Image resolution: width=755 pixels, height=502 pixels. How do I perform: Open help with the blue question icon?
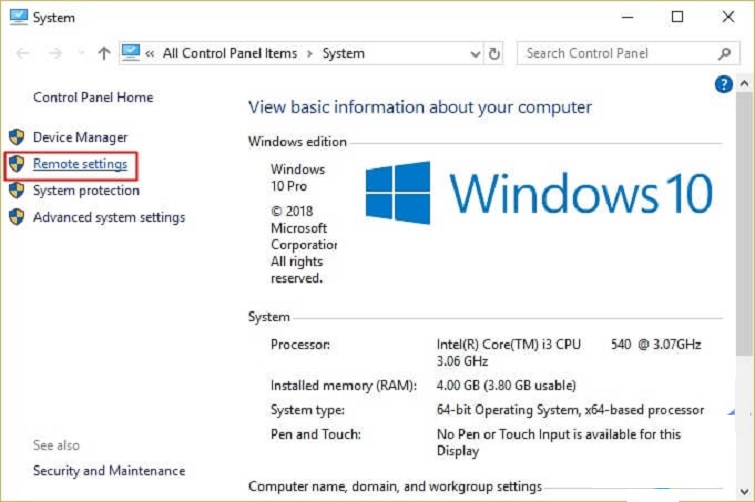pos(724,84)
